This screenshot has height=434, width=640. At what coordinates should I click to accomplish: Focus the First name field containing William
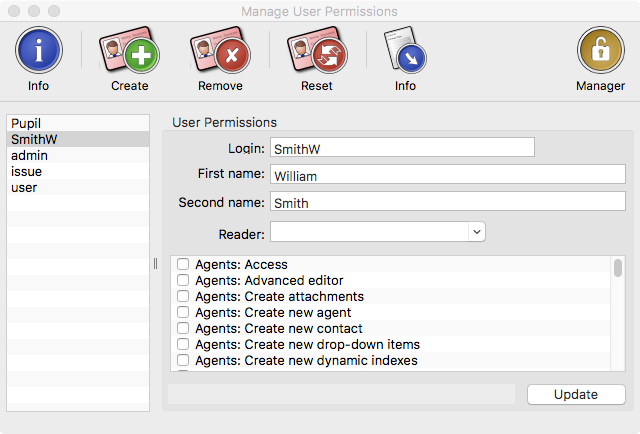[x=447, y=174]
